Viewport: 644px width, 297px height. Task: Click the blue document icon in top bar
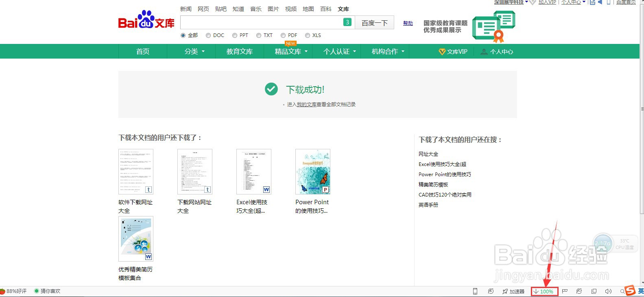[592, 2]
